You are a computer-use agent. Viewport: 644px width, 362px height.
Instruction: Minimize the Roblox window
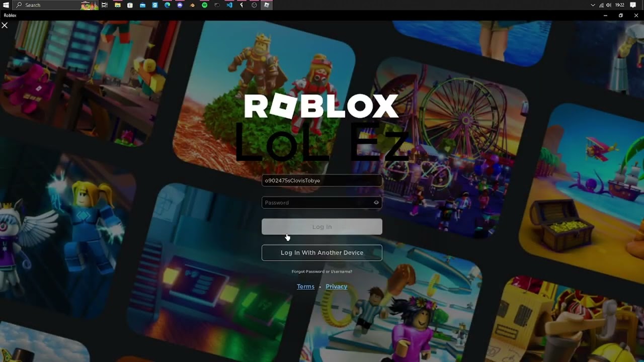[605, 16]
